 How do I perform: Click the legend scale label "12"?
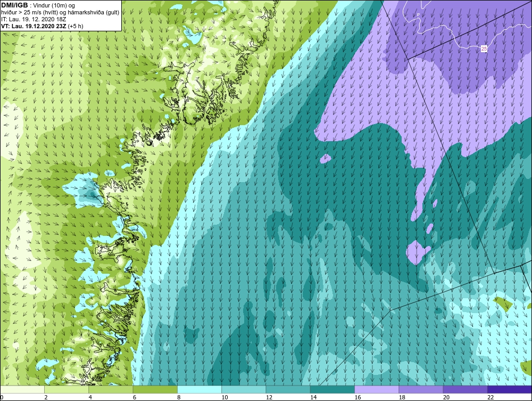click(269, 398)
